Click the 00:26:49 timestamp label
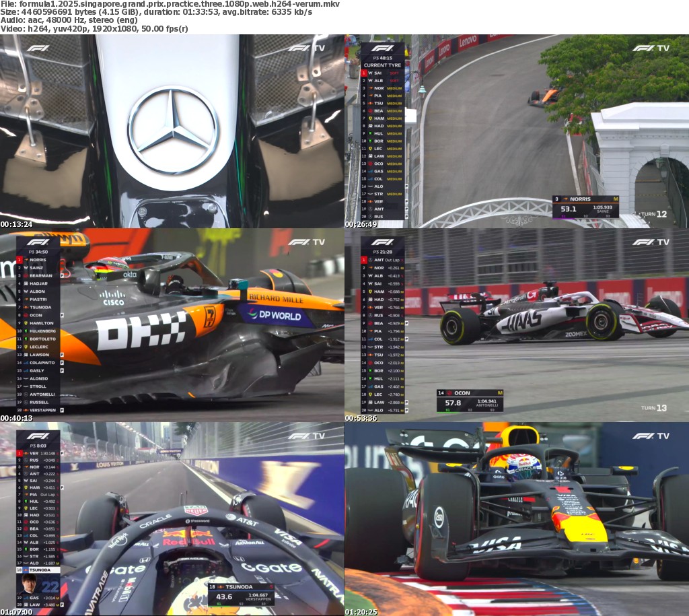Image resolution: width=689 pixels, height=616 pixels. [361, 224]
